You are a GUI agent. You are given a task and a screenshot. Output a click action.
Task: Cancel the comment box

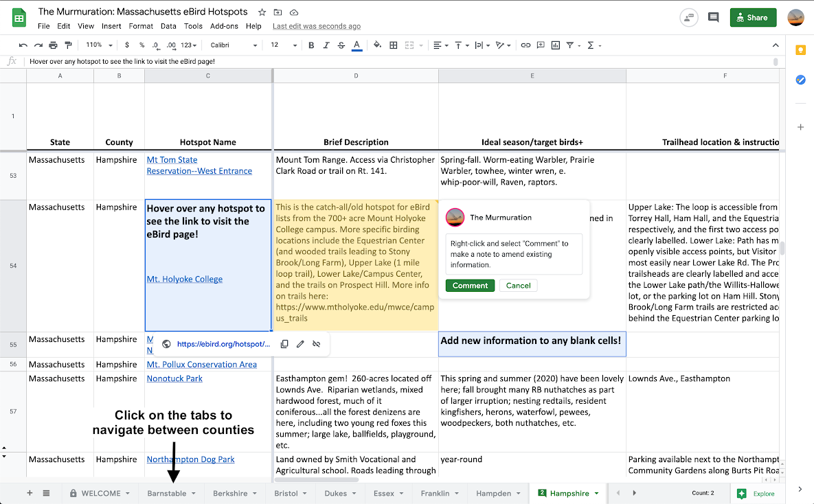[x=518, y=286]
